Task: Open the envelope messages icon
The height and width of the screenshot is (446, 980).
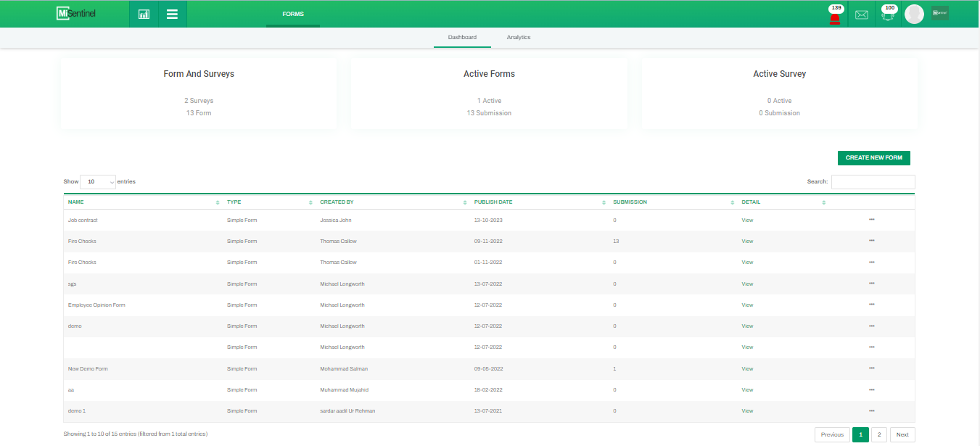Action: pyautogui.click(x=861, y=15)
